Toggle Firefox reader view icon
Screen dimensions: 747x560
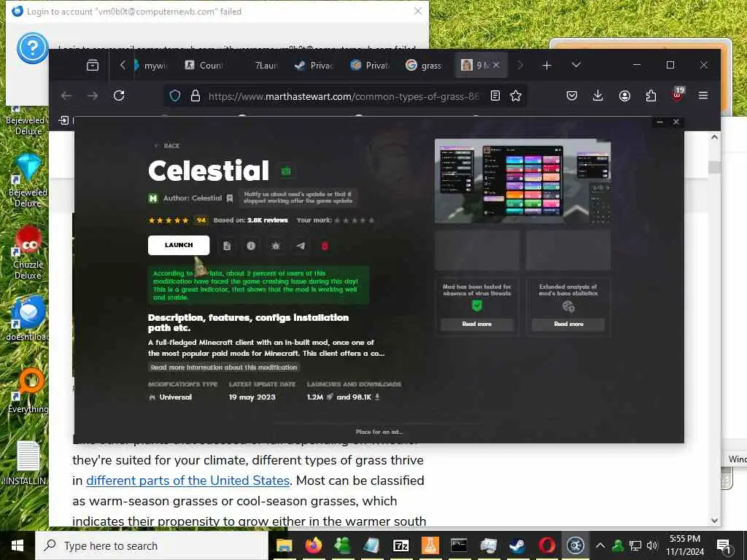(x=495, y=96)
